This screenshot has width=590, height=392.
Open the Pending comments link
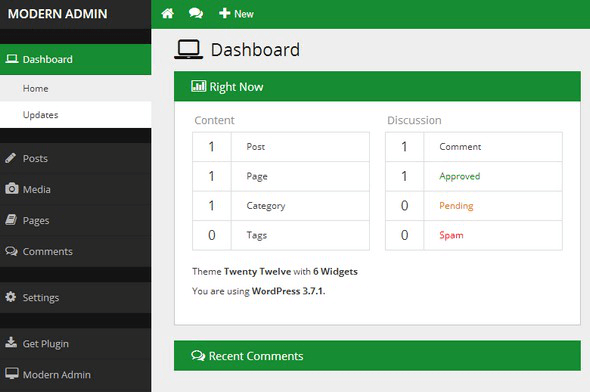point(456,206)
